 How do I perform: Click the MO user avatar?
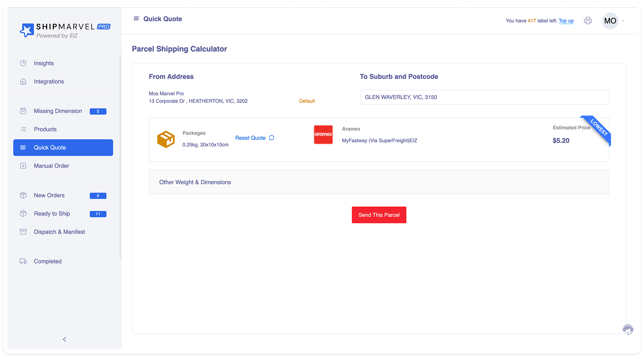[x=610, y=21]
